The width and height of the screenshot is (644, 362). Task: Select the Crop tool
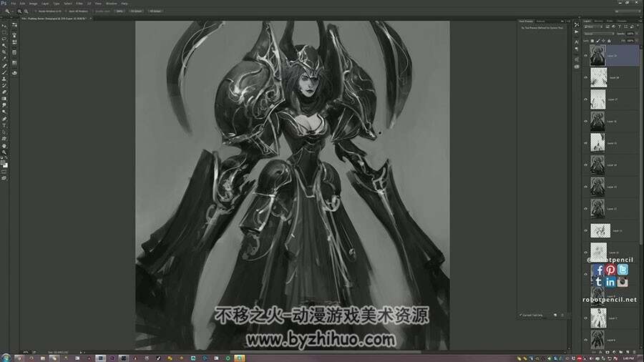point(4,52)
